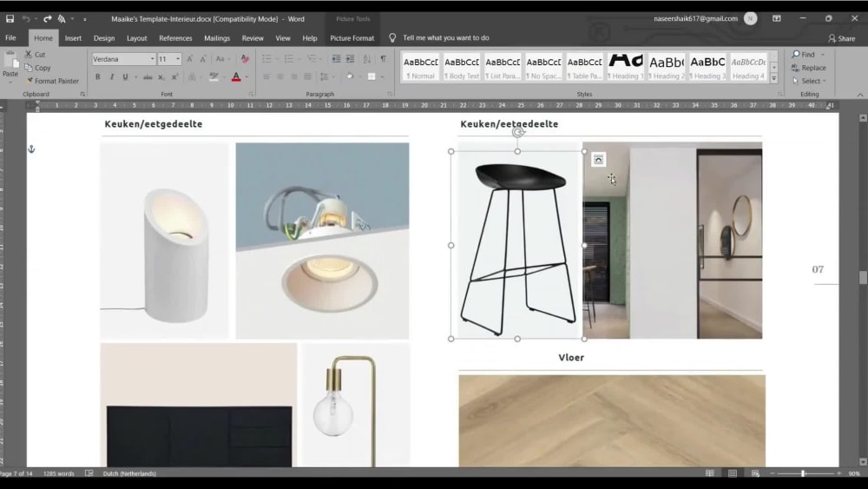The image size is (868, 489).
Task: Apply strikethrough formatting
Action: coord(148,77)
